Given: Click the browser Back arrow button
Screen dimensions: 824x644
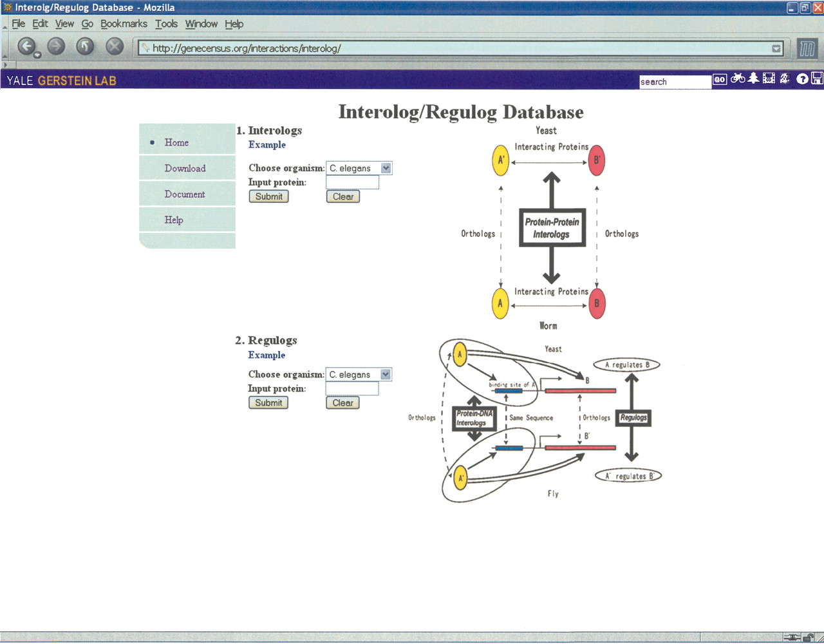Looking at the screenshot, I should (x=26, y=46).
